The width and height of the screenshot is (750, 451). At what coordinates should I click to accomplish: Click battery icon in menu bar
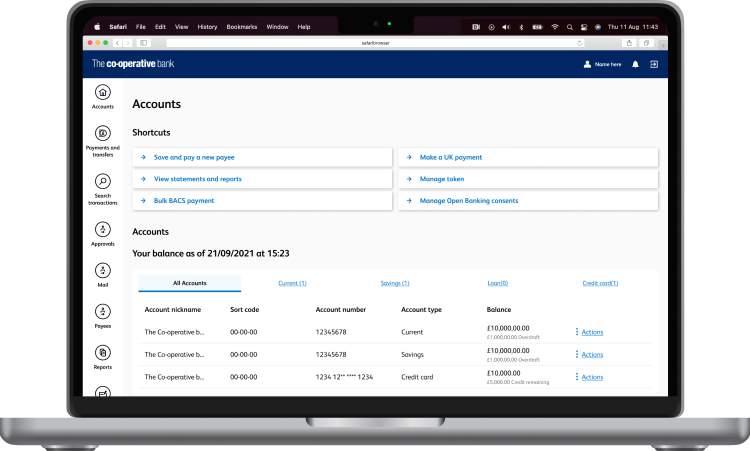click(x=538, y=27)
